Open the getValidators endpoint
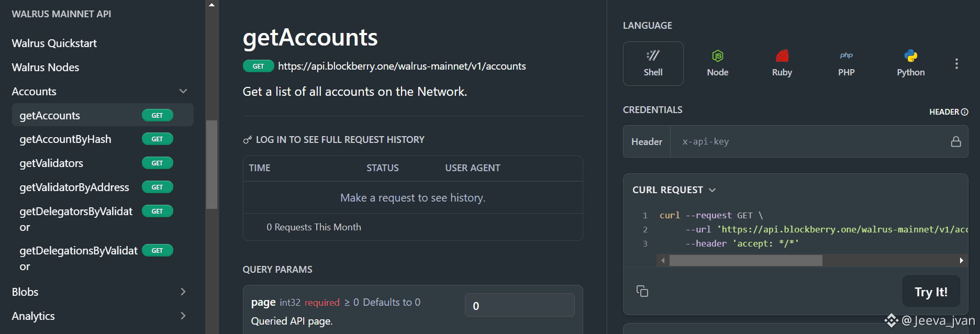 [51, 163]
